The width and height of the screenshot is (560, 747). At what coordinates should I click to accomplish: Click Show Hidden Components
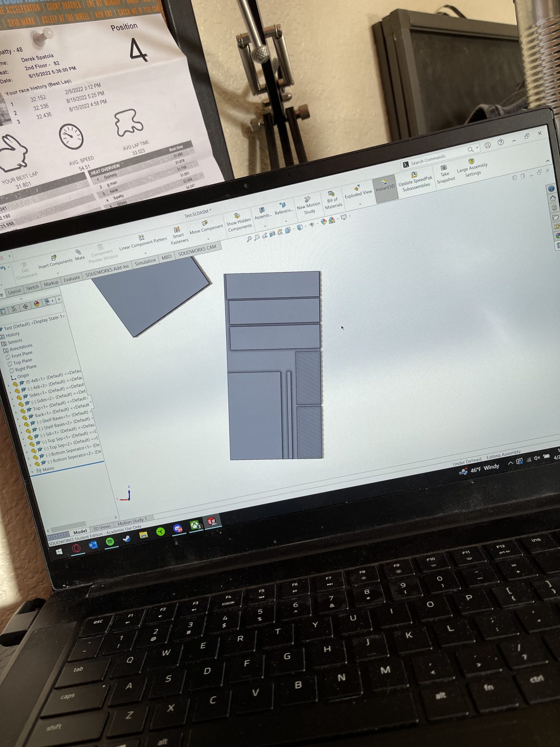239,222
